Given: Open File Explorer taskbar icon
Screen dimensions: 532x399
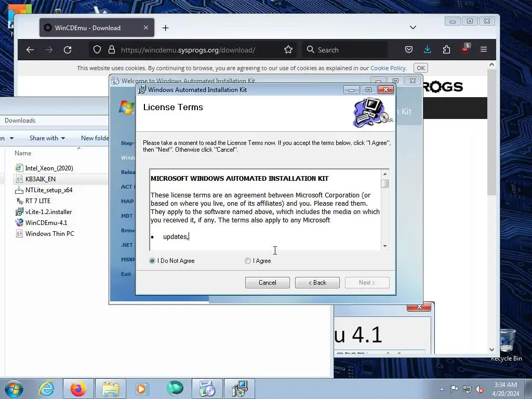Looking at the screenshot, I should point(111,389).
